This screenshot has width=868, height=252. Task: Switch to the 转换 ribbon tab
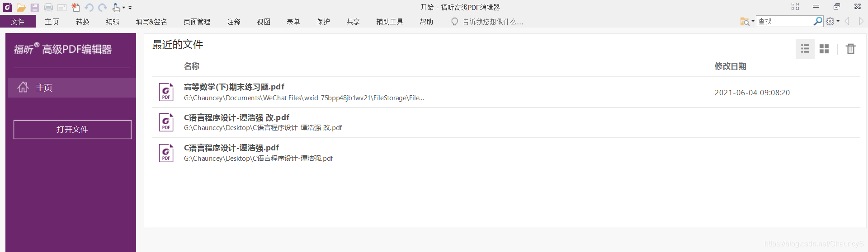83,22
